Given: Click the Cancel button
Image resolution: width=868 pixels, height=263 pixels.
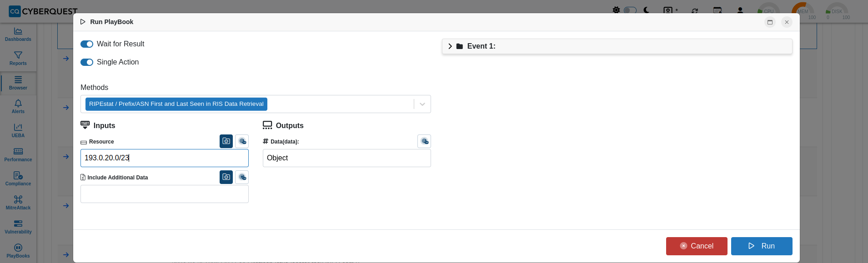Looking at the screenshot, I should point(697,246).
